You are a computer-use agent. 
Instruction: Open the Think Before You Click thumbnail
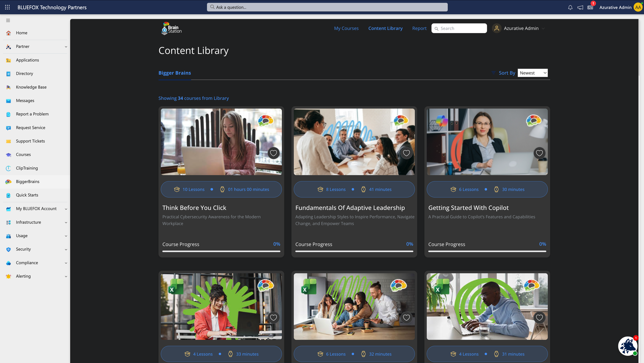(221, 142)
